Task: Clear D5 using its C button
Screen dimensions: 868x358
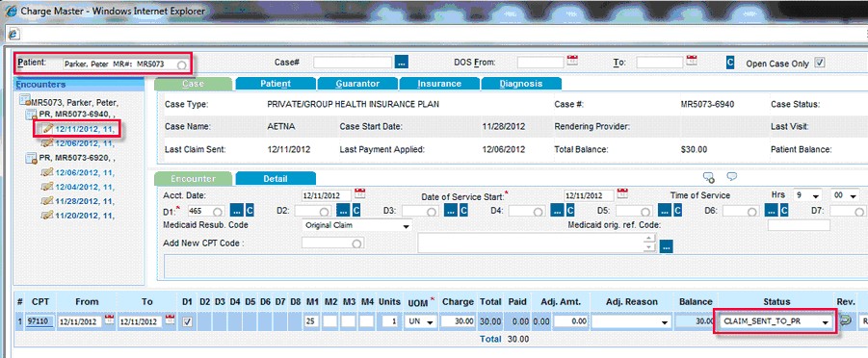Action: click(677, 210)
